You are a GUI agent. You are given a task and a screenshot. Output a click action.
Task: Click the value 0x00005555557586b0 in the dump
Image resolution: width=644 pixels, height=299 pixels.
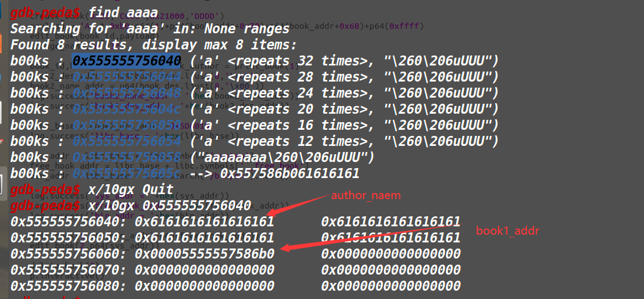tap(204, 254)
